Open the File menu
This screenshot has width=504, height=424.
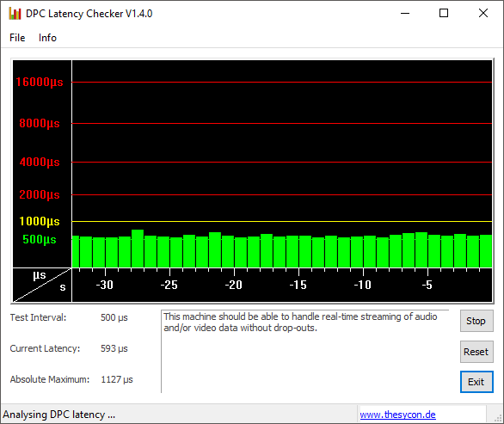tap(17, 38)
